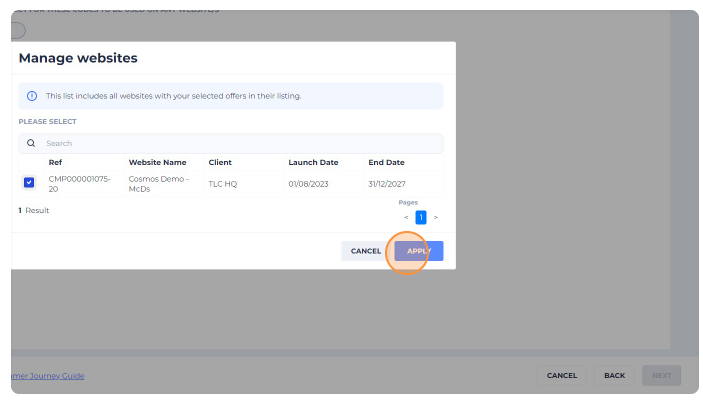Sort by the Client column header
703x400 pixels.
(x=220, y=162)
